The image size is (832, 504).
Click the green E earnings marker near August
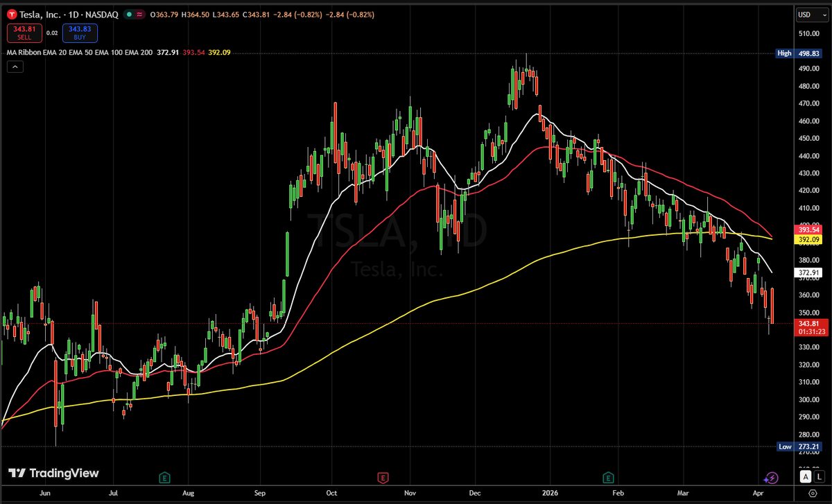(x=164, y=477)
